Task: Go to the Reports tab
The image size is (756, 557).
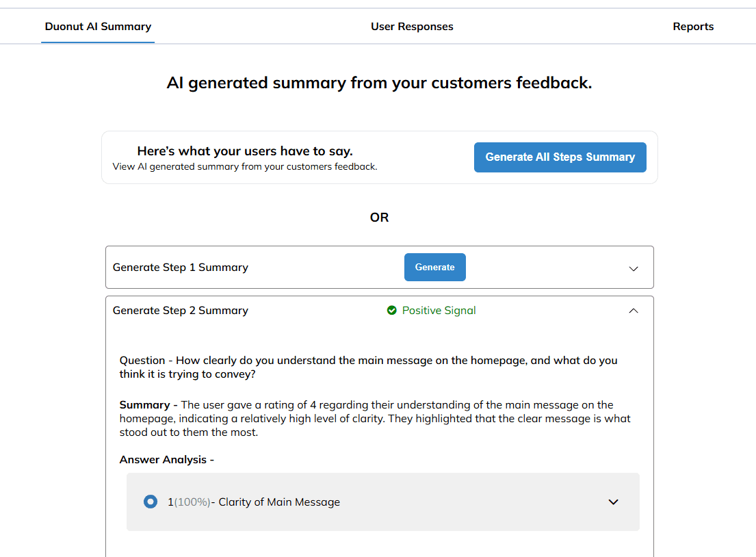Action: point(693,27)
